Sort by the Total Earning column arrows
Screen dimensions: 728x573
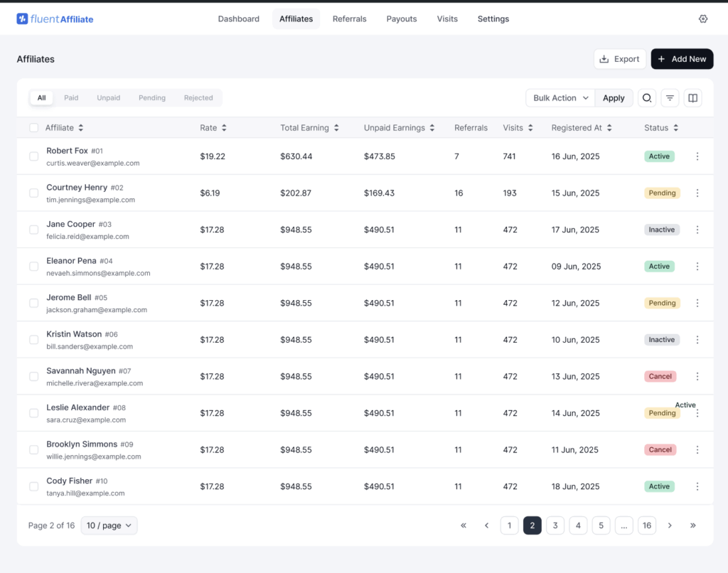click(336, 128)
